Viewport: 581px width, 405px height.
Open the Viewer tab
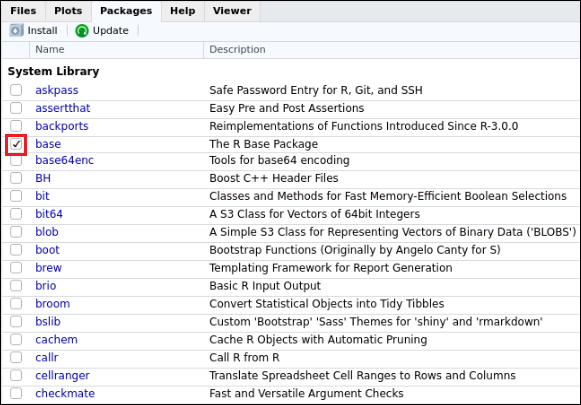pos(232,11)
